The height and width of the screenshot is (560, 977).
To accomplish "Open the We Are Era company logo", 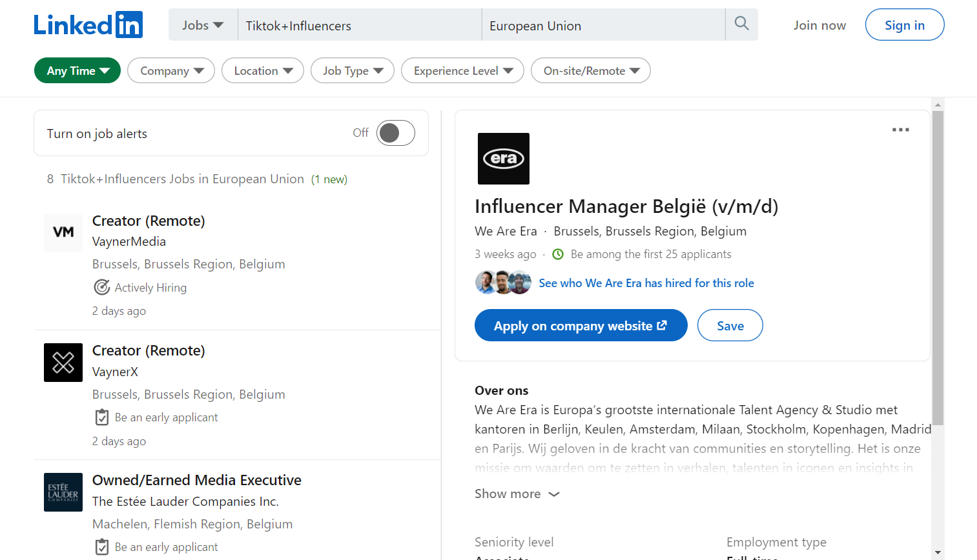I will tap(504, 159).
